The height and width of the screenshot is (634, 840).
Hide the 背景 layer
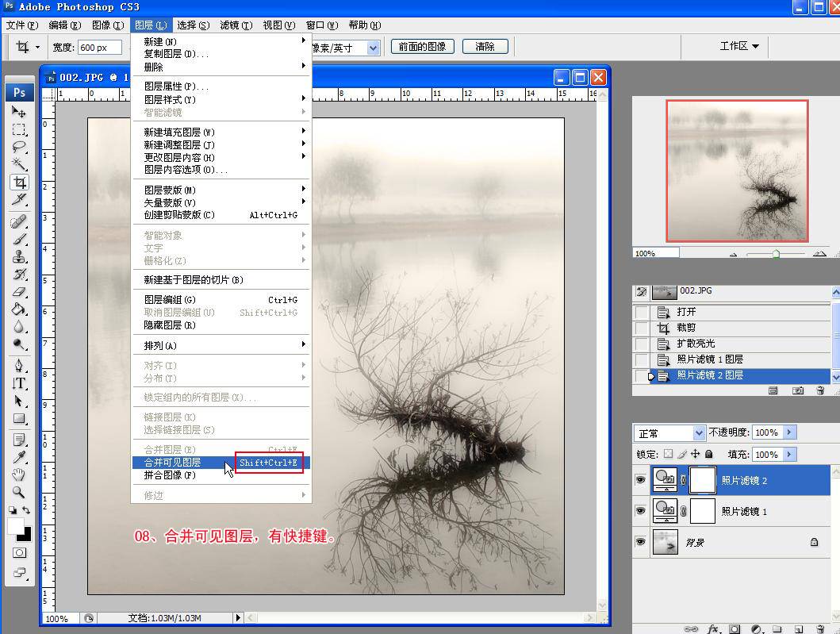(640, 542)
